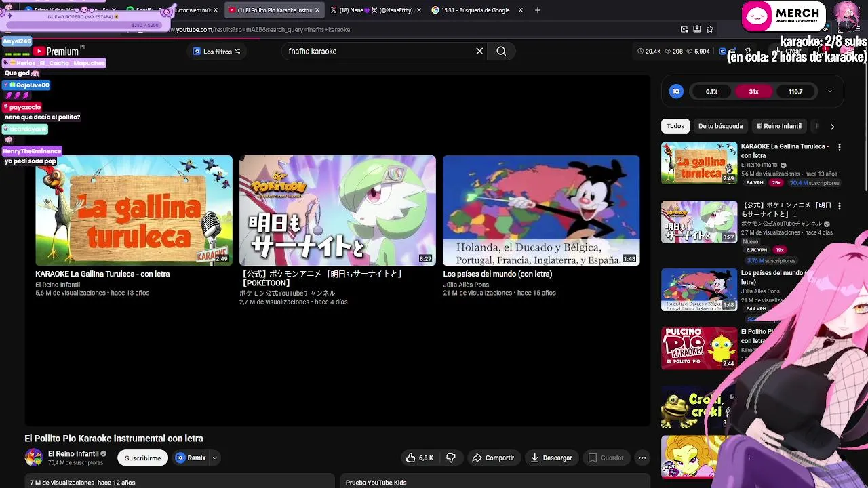Click the 29.4K clock stat in header
868x488 pixels.
click(649, 52)
